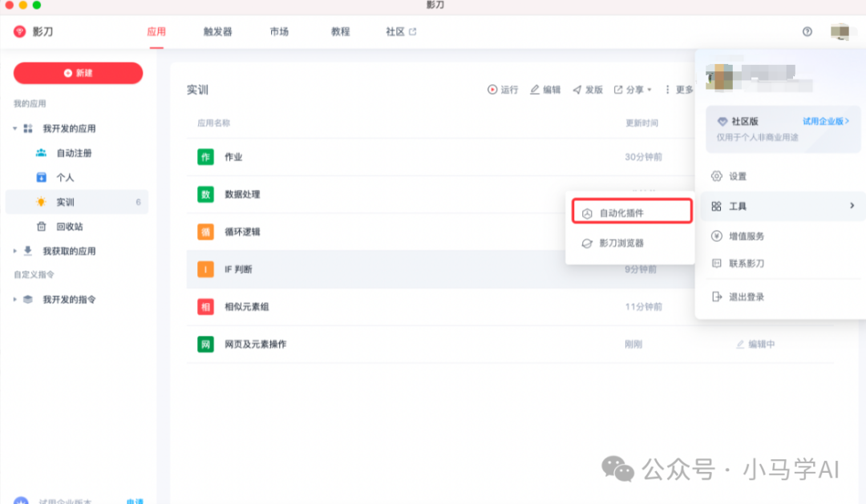Click the 更新时间 column header

(x=641, y=123)
